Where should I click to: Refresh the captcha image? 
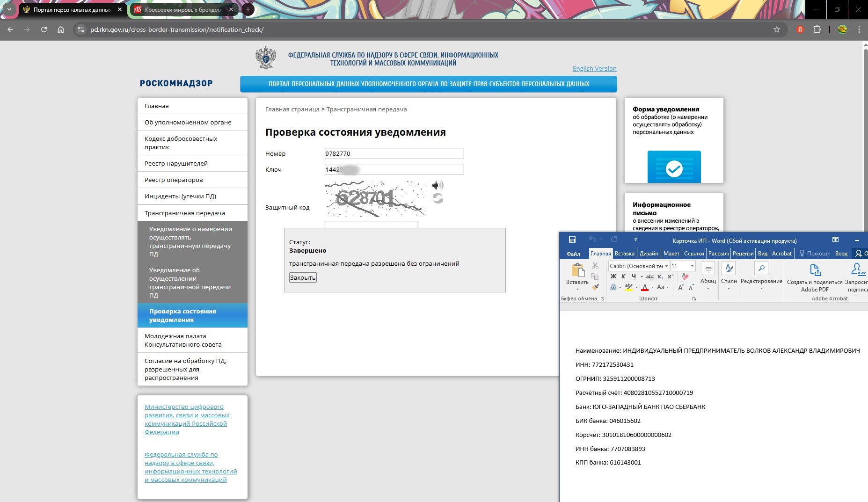[438, 198]
